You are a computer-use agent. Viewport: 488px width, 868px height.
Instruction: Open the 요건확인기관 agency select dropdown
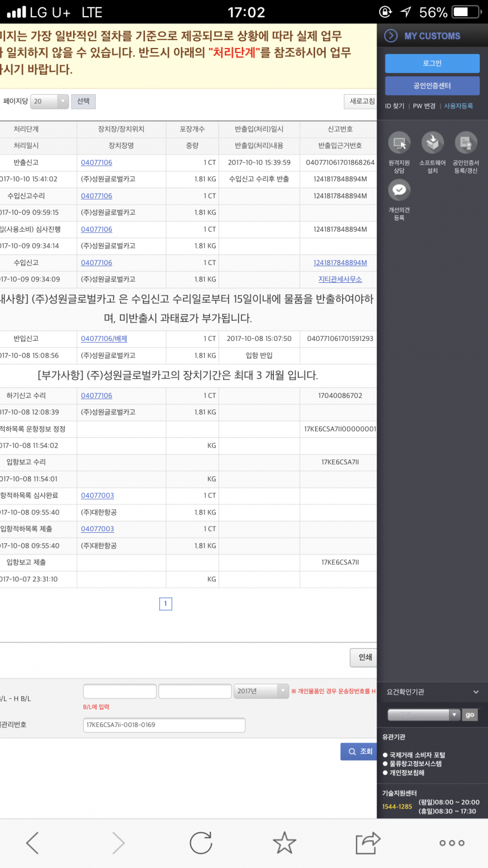(x=424, y=715)
